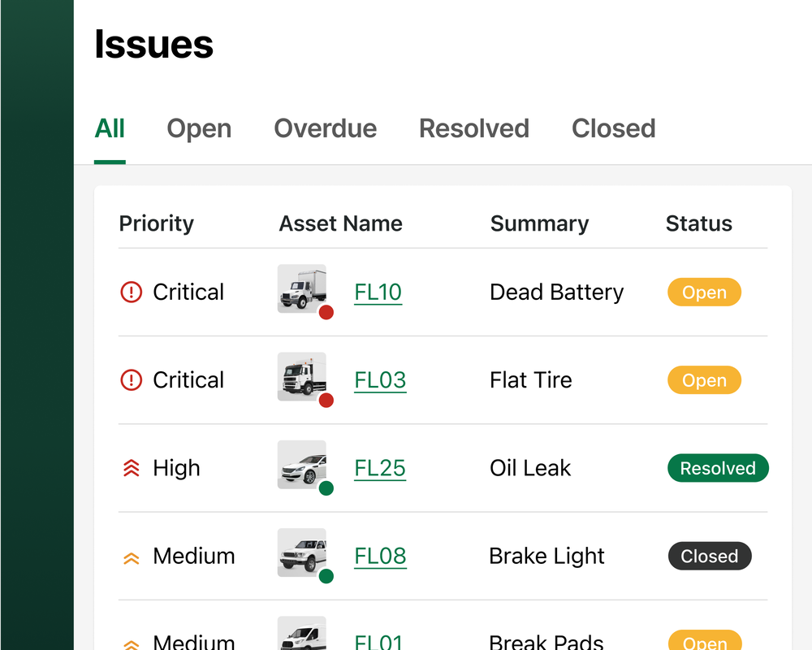Click the Open badge for Flat Tire
The image size is (812, 650).
[x=704, y=380]
